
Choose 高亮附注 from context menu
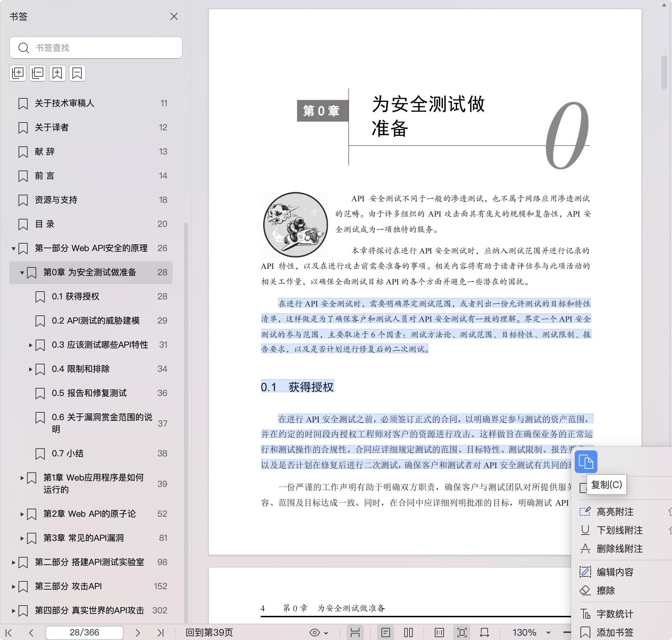click(x=615, y=512)
